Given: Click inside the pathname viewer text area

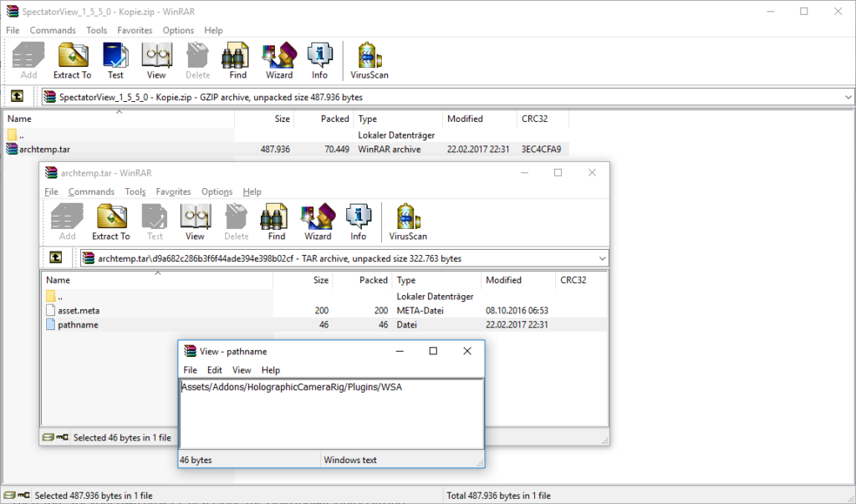Looking at the screenshot, I should [x=331, y=415].
